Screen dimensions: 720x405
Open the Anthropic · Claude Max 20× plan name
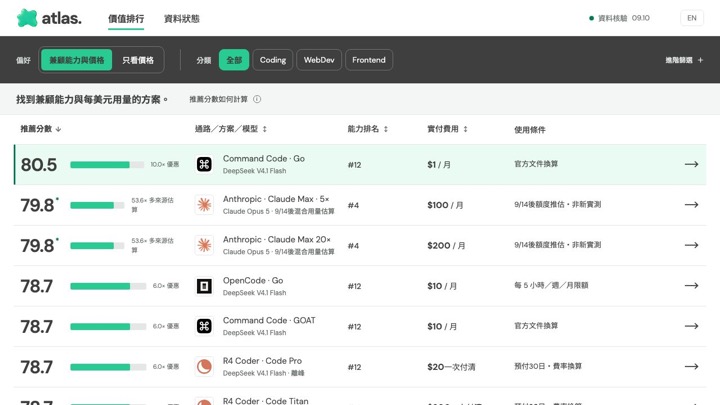(276, 239)
